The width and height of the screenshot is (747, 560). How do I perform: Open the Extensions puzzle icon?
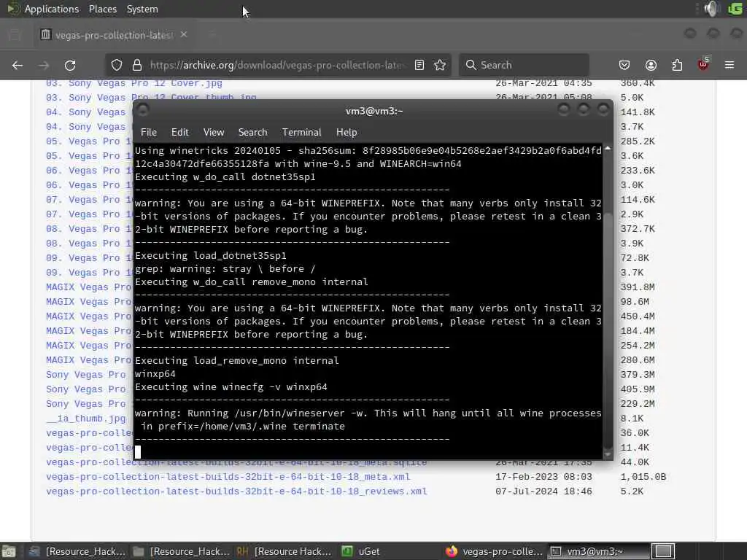[x=677, y=65]
